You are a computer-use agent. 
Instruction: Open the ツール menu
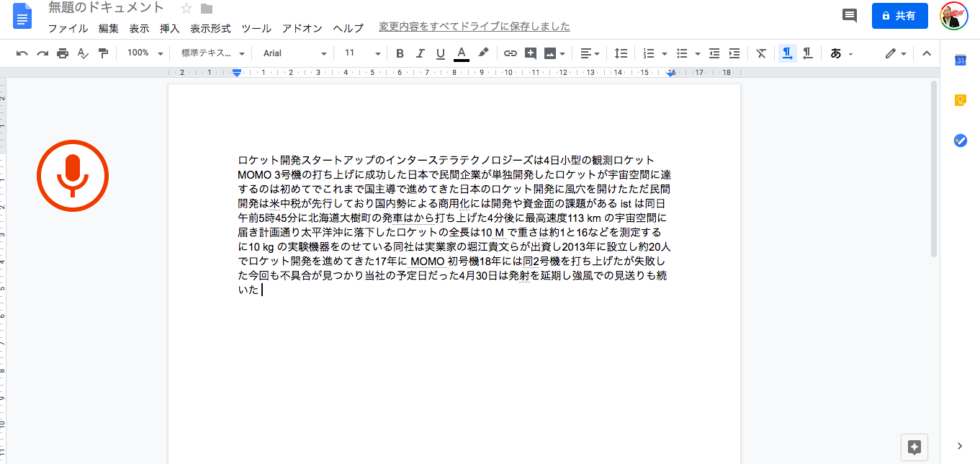click(256, 28)
